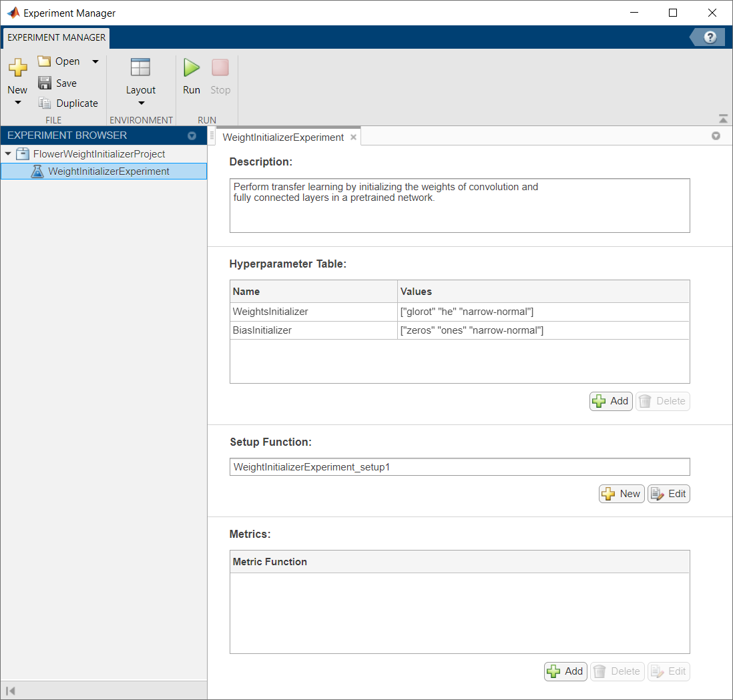
Task: Click the Metric Function column header
Action: pyautogui.click(x=459, y=562)
